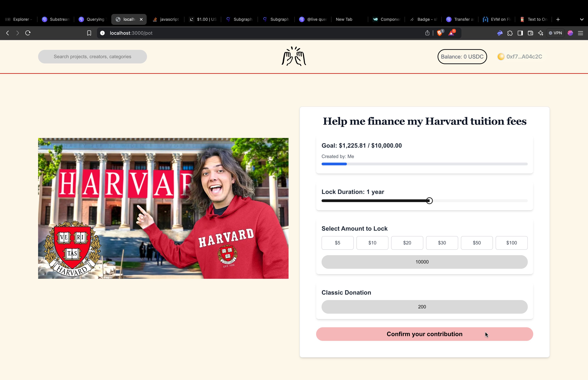Switch to the Substreams tab
The height and width of the screenshot is (380, 588).
pyautogui.click(x=56, y=20)
